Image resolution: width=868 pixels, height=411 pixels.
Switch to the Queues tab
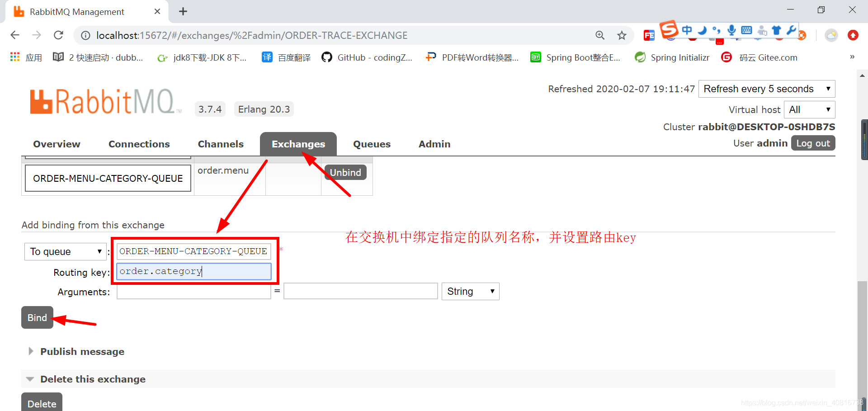[372, 144]
